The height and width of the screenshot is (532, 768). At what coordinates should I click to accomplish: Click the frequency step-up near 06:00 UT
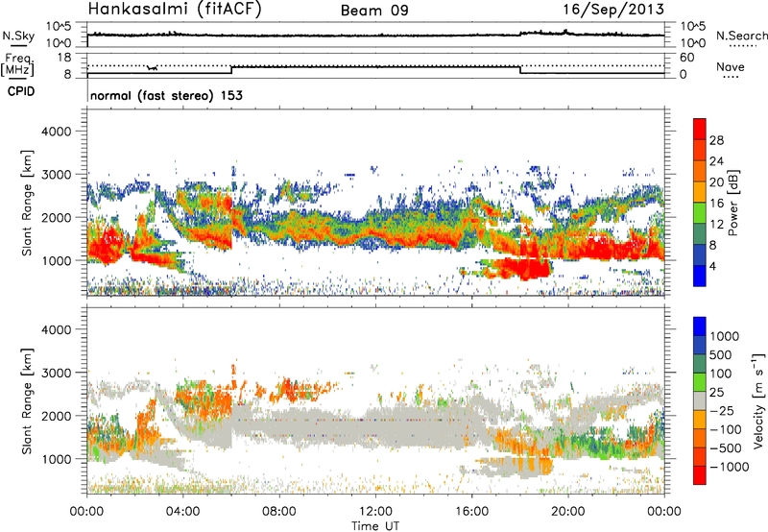tap(231, 70)
